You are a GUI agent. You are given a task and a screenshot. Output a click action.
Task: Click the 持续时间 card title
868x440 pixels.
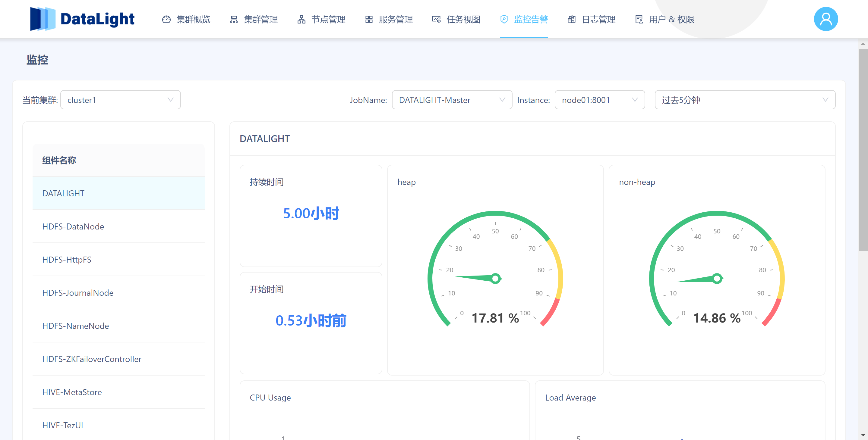point(267,182)
